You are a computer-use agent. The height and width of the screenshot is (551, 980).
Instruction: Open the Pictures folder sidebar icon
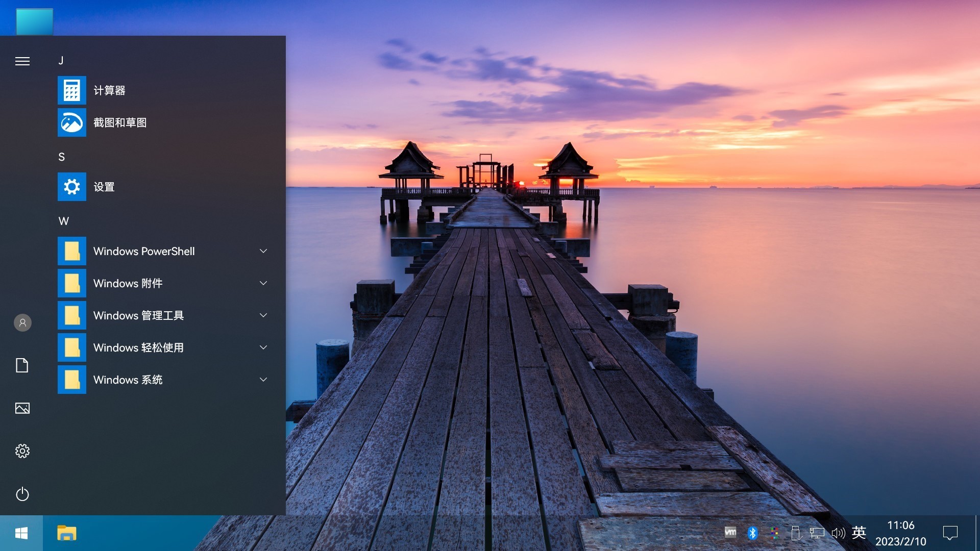pyautogui.click(x=22, y=408)
